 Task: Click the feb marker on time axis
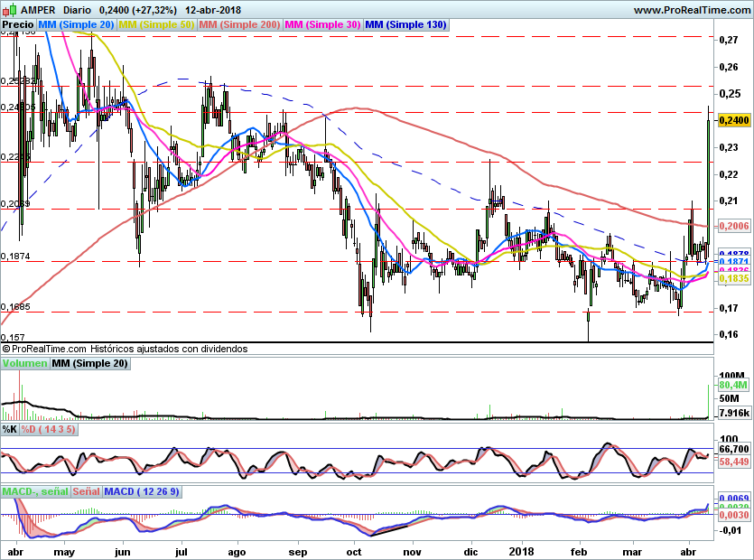point(579,552)
